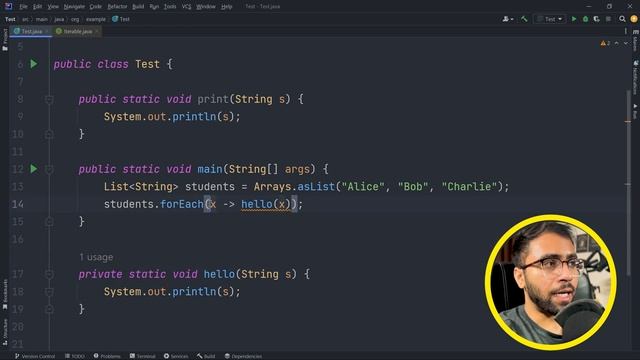Open the VCS menu
Image resolution: width=640 pixels, height=360 pixels.
click(x=186, y=7)
